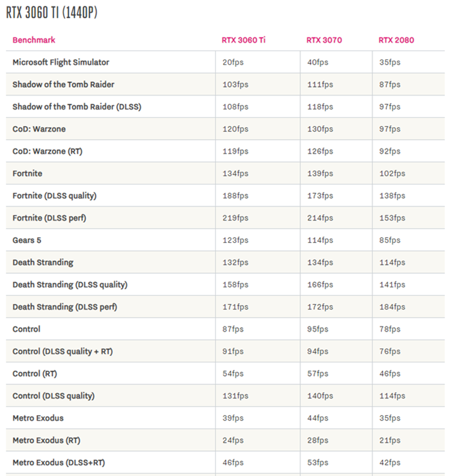This screenshot has height=476, width=452.
Task: Click the RTX 3060 Ti (1440p) heading
Action: 52,13
